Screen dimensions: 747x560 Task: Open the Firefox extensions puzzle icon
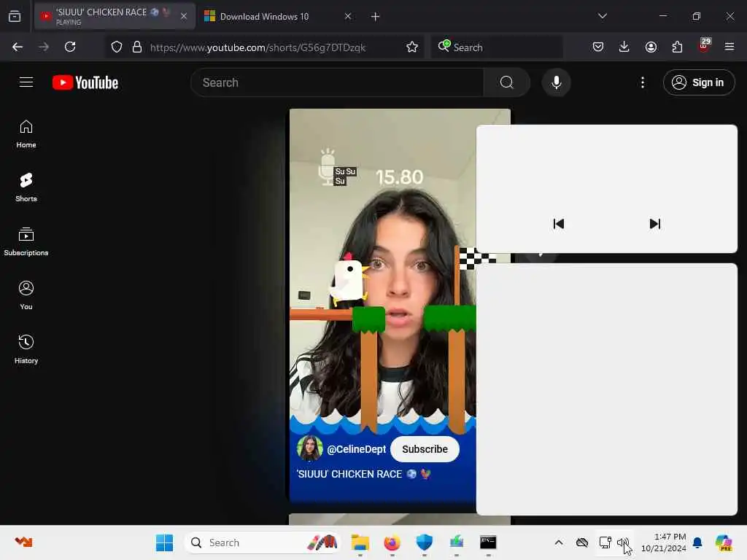click(677, 47)
